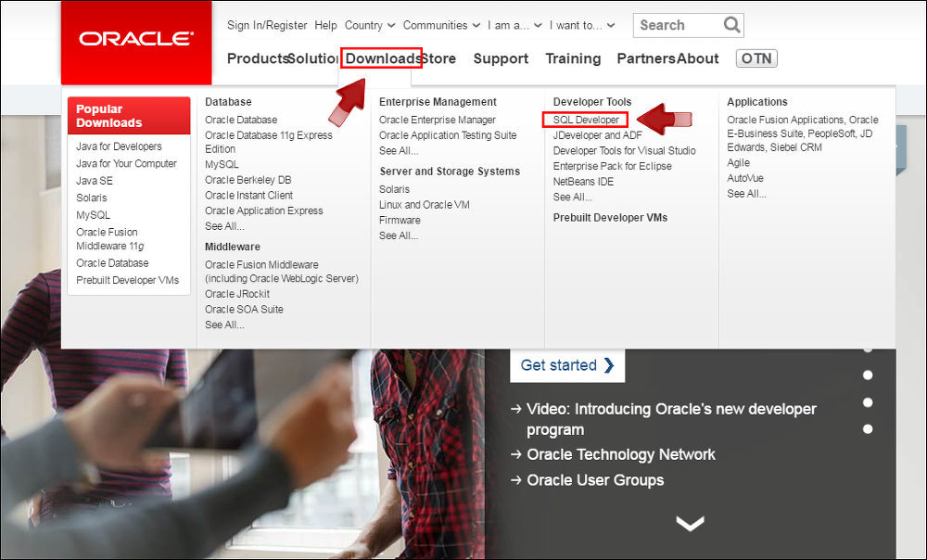Open MySQL link under Database

click(x=222, y=164)
